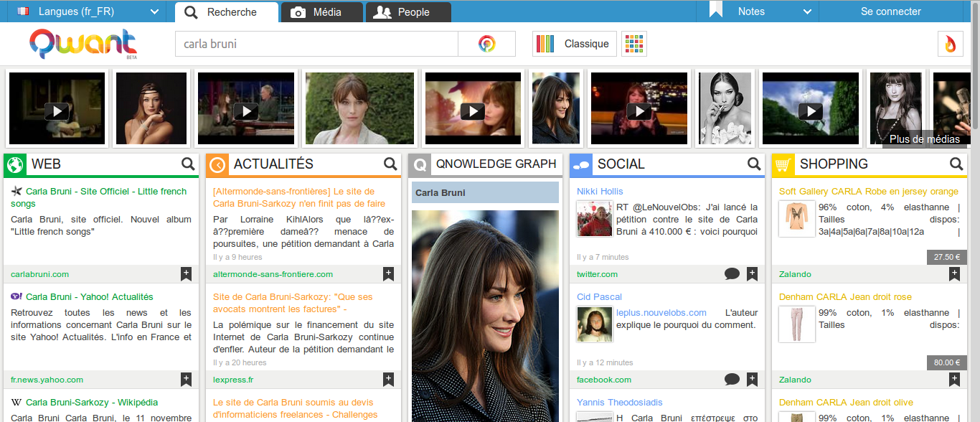Viewport: 980px width, 422px height.
Task: Search within SHOPPING column using its magnifier
Action: coord(956,164)
